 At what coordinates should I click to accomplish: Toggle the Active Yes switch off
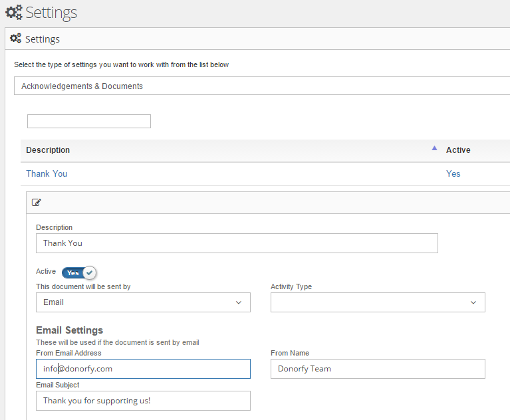click(x=79, y=272)
